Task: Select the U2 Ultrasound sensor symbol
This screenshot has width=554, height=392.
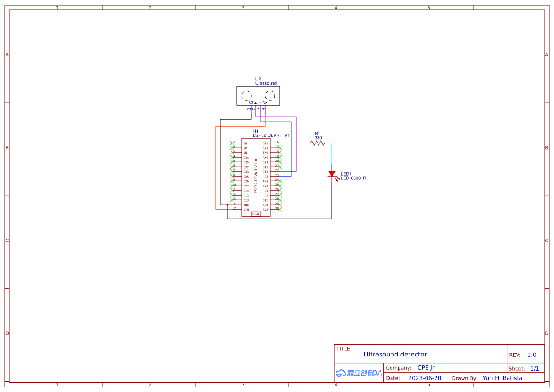Action: (x=258, y=95)
